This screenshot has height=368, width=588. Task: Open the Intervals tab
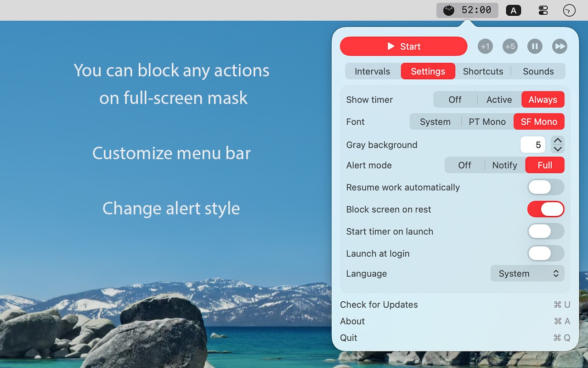[x=373, y=71]
